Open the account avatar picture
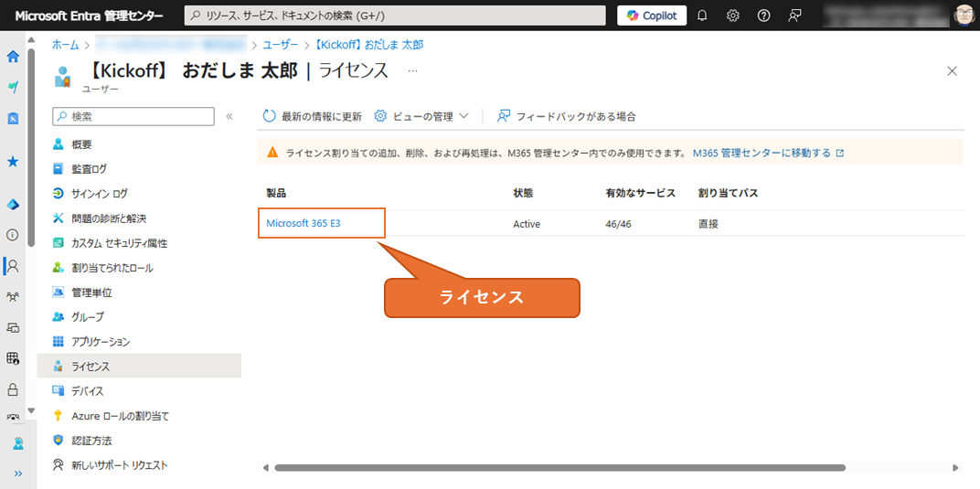The width and height of the screenshot is (980, 489). pos(965,16)
